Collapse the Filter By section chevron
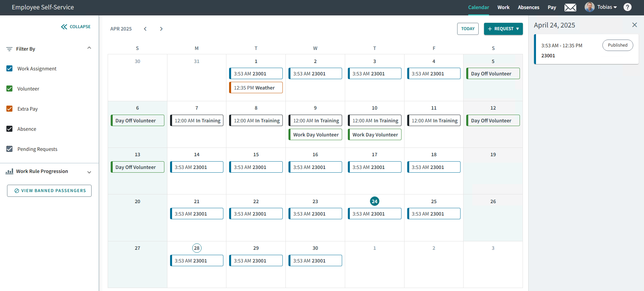644x291 pixels. point(89,48)
